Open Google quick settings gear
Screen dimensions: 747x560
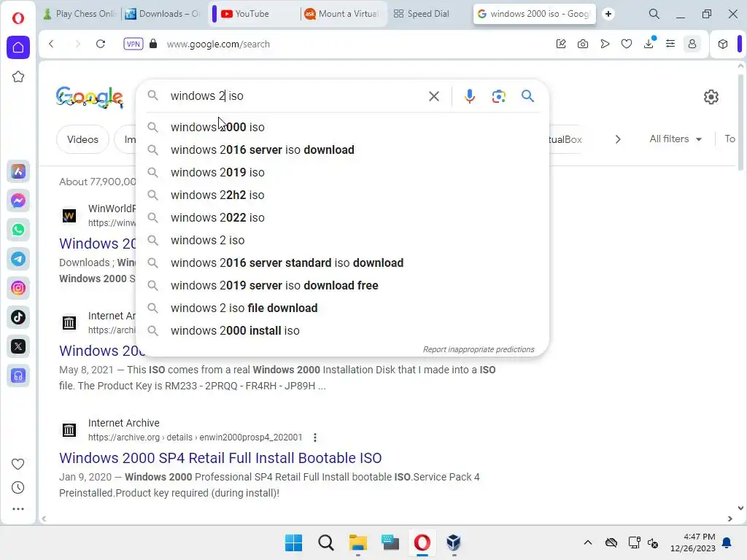pos(711,97)
